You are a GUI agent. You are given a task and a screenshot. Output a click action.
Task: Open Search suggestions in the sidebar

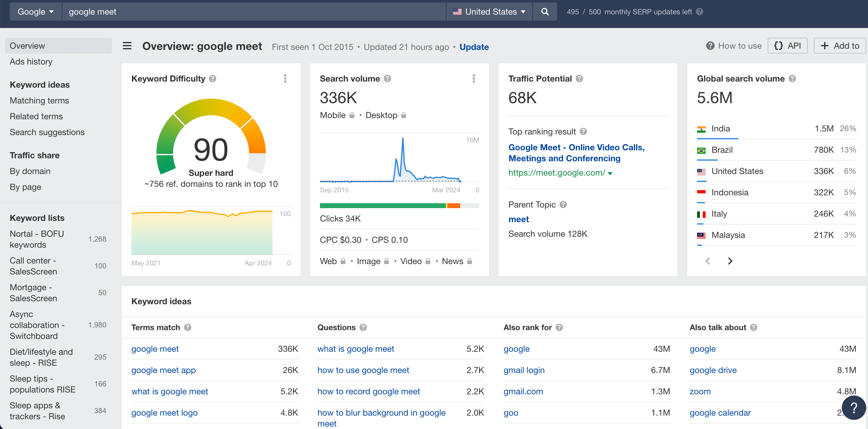(x=47, y=132)
